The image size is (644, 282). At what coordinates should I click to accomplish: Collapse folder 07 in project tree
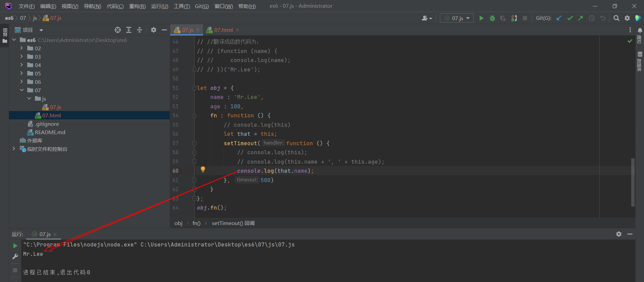pos(21,90)
